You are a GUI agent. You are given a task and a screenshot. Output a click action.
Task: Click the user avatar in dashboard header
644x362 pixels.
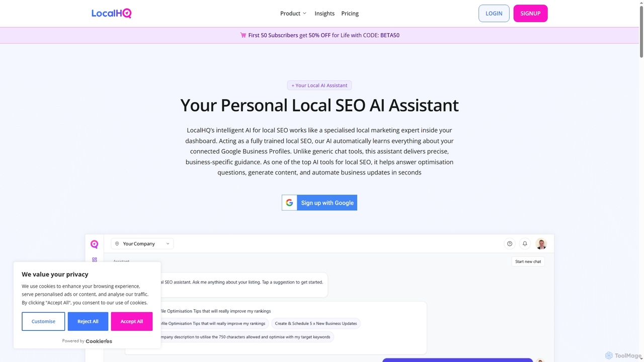541,244
